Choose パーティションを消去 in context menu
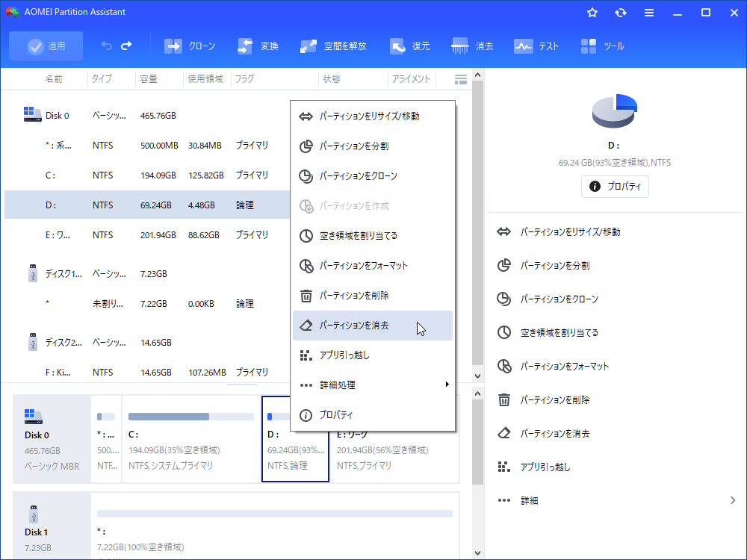Image resolution: width=747 pixels, height=560 pixels. pyautogui.click(x=373, y=326)
